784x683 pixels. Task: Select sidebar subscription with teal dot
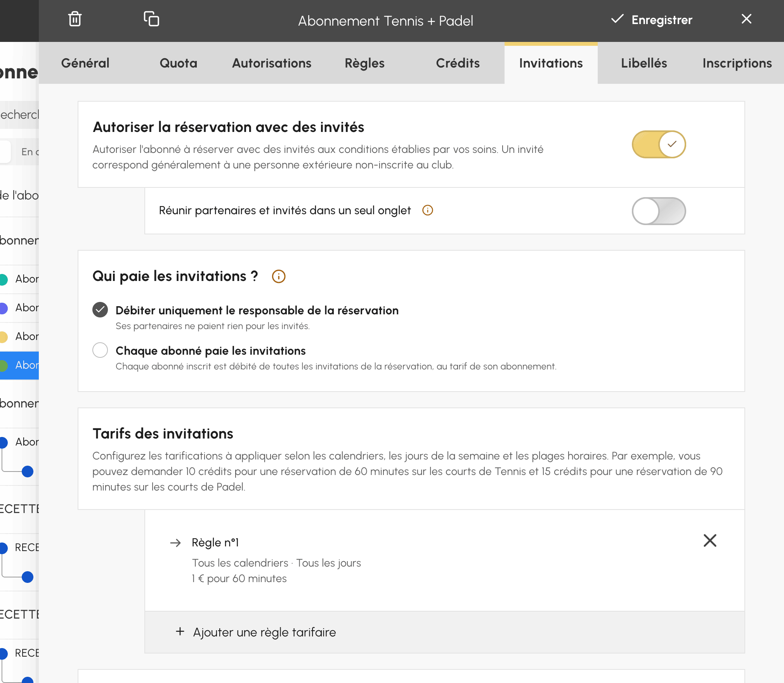[19, 279]
